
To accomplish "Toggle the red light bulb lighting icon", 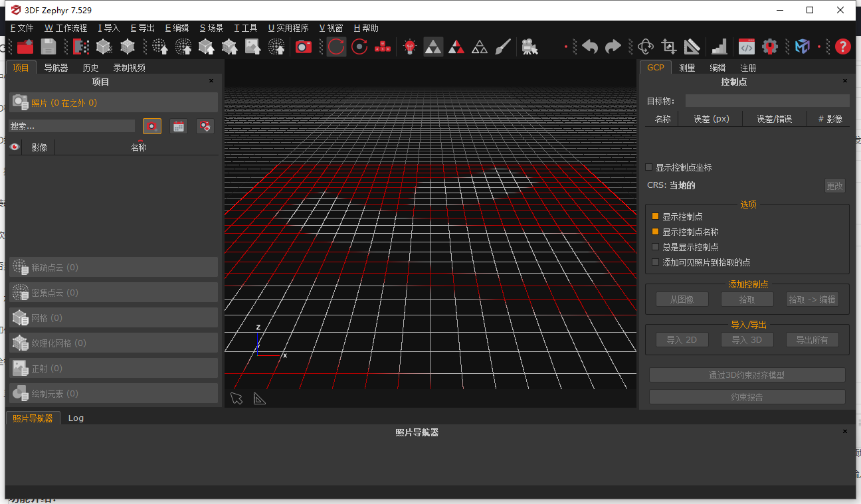I will point(410,46).
